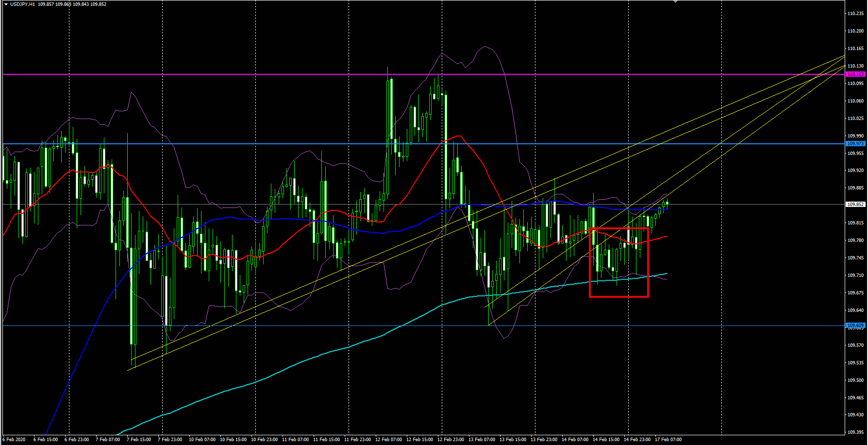This screenshot has width=868, height=445.
Task: Click the 6 Feb 15:00 time label
Action: point(46,440)
